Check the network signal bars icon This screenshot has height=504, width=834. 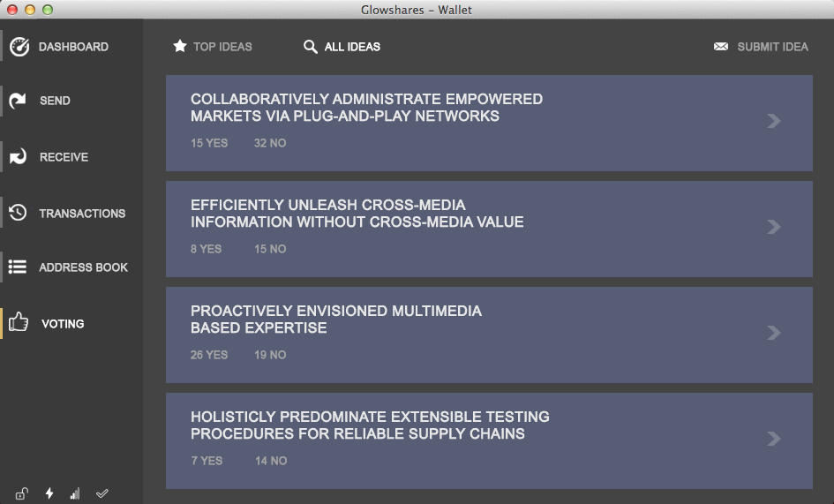pos(75,494)
